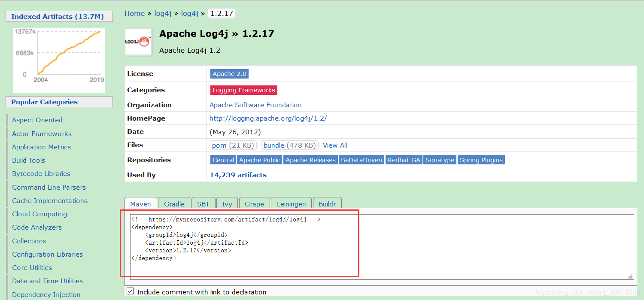Open the logging.apache.org homepage link
Screen dimensions: 644x300
point(268,118)
